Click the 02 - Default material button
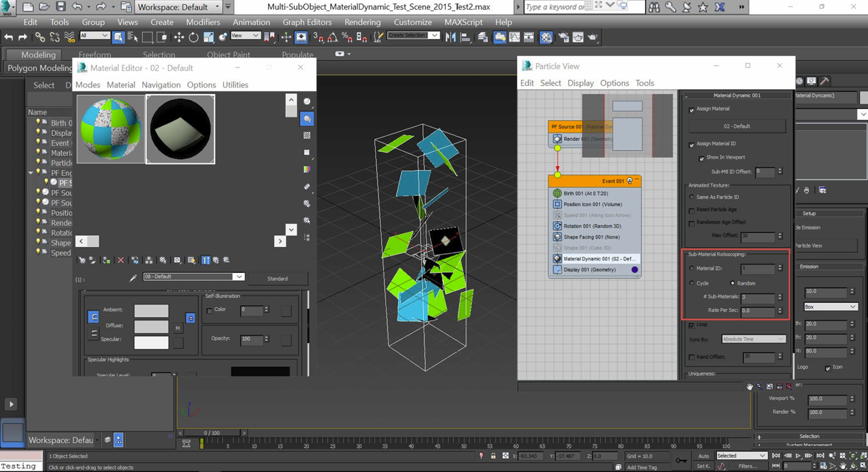Viewport: 868px width, 472px height. [x=736, y=126]
